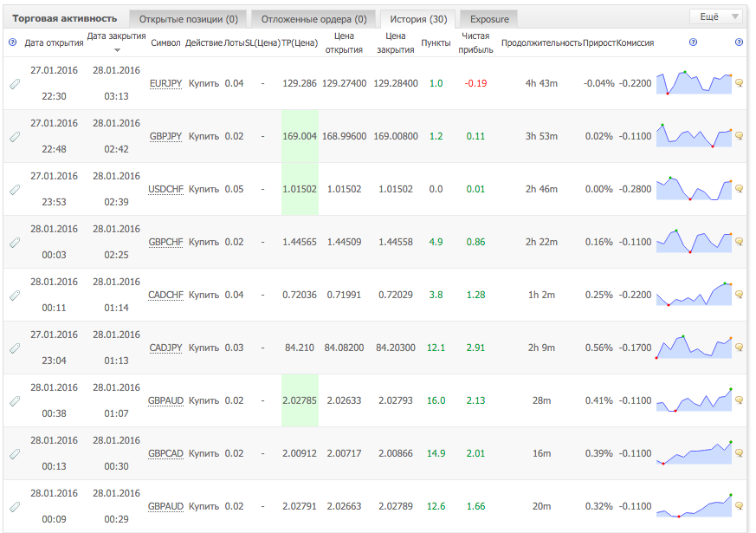The image size is (756, 533).
Task: Click highlighted TP price 2.02785
Action: pos(300,400)
